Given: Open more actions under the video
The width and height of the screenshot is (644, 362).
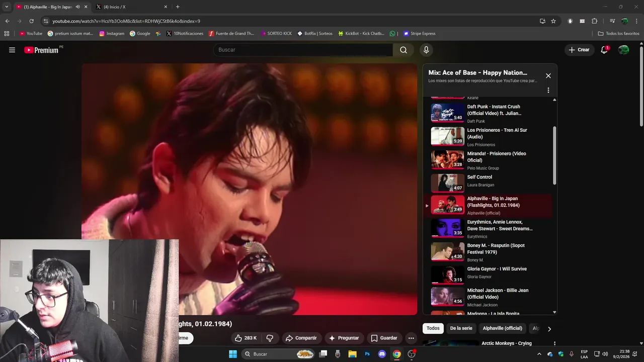Looking at the screenshot, I should [411, 338].
